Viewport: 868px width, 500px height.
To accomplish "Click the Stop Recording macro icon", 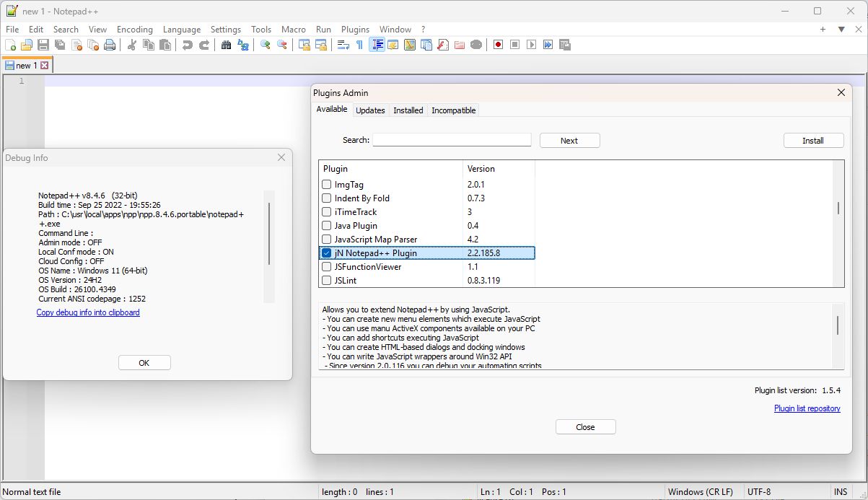I will (x=515, y=45).
